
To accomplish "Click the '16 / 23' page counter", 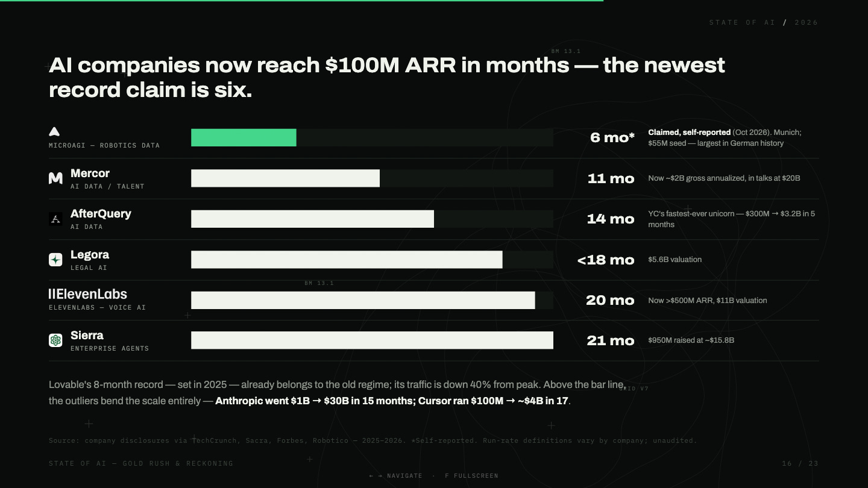I will click(x=800, y=463).
